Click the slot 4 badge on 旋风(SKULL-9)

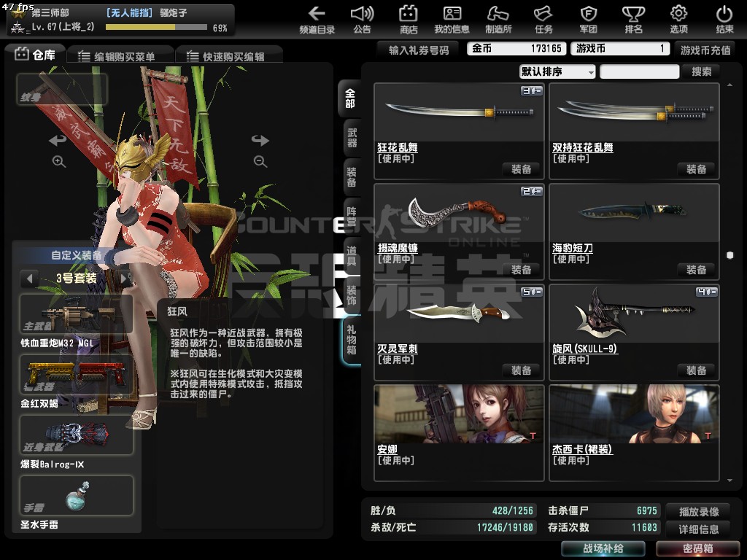[x=707, y=292]
